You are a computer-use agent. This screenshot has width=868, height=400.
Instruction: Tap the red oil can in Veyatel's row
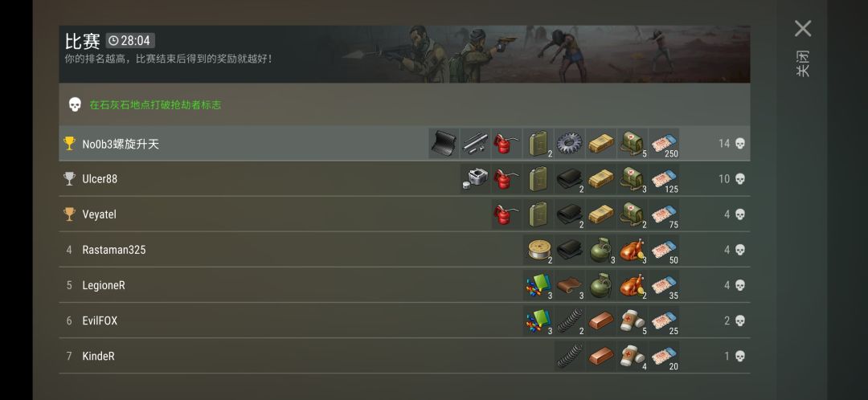(x=506, y=214)
